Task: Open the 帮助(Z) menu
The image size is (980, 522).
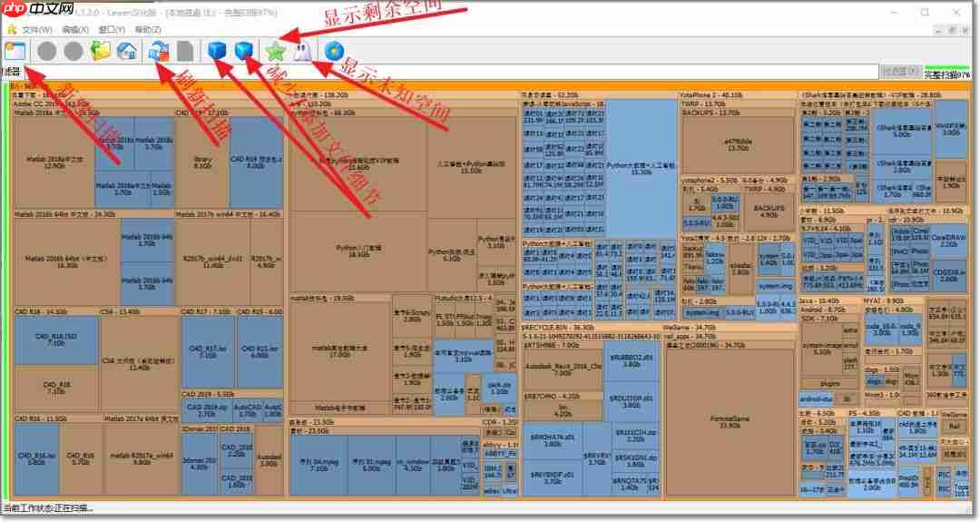Action: [148, 29]
